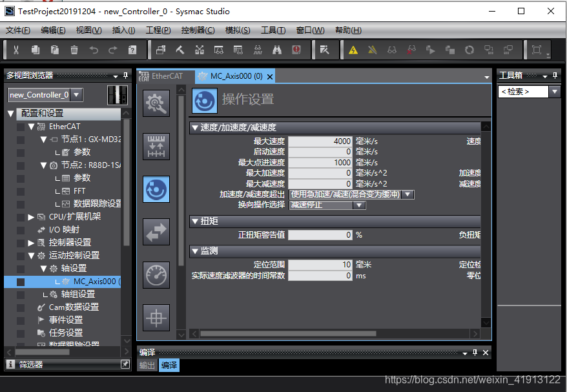Click the 最大点进速度 input field
The height and width of the screenshot is (392, 567).
(320, 162)
